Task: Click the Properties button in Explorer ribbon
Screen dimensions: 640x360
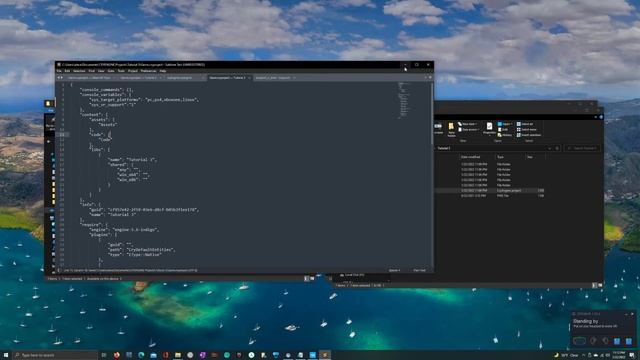Action: (489, 129)
